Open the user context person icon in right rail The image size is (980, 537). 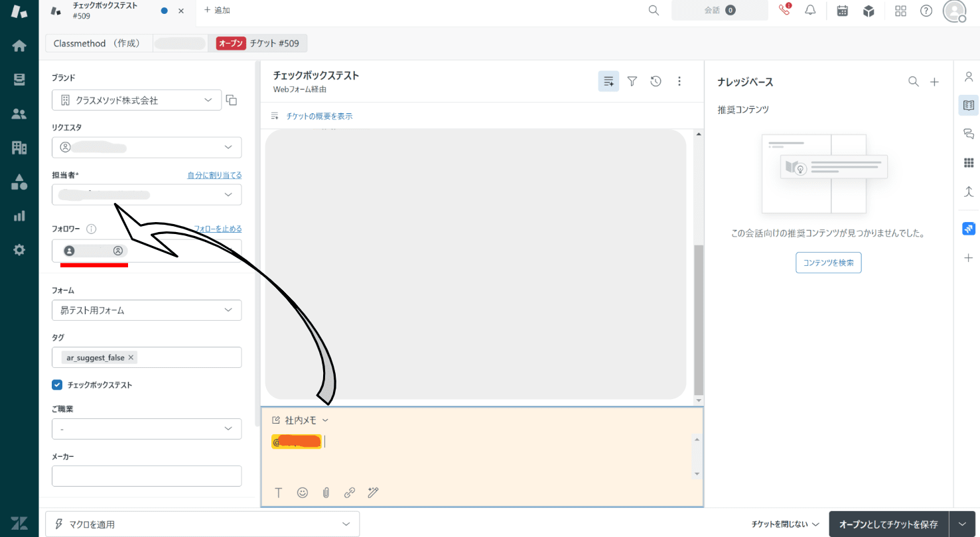(x=968, y=77)
